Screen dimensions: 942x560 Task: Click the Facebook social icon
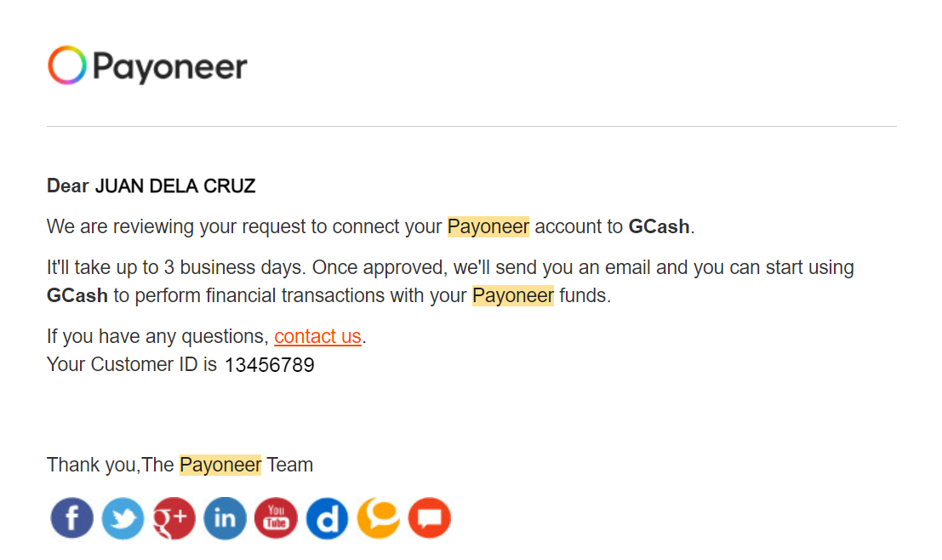(x=72, y=518)
